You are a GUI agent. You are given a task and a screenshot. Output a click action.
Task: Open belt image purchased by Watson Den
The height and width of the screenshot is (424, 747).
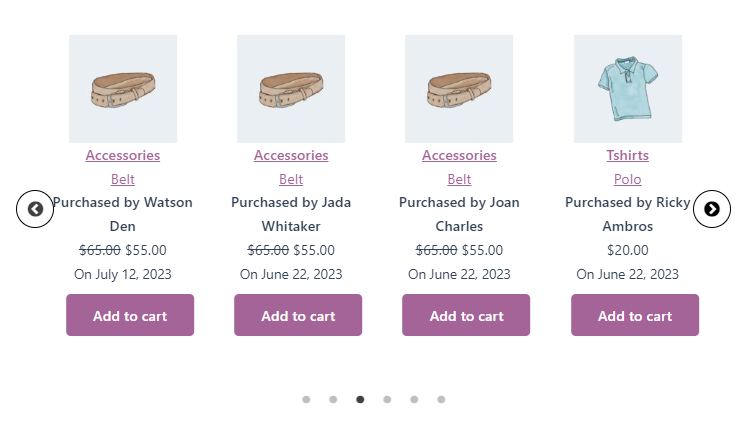click(x=123, y=88)
